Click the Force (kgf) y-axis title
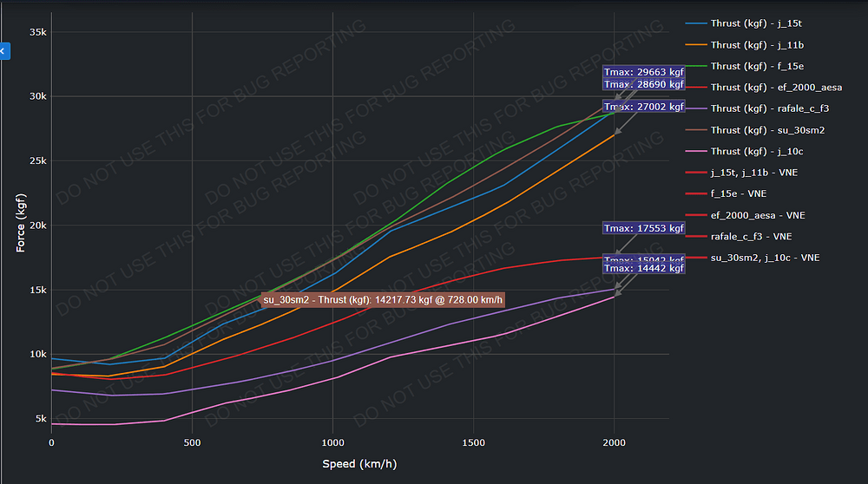The image size is (868, 484). 19,224
